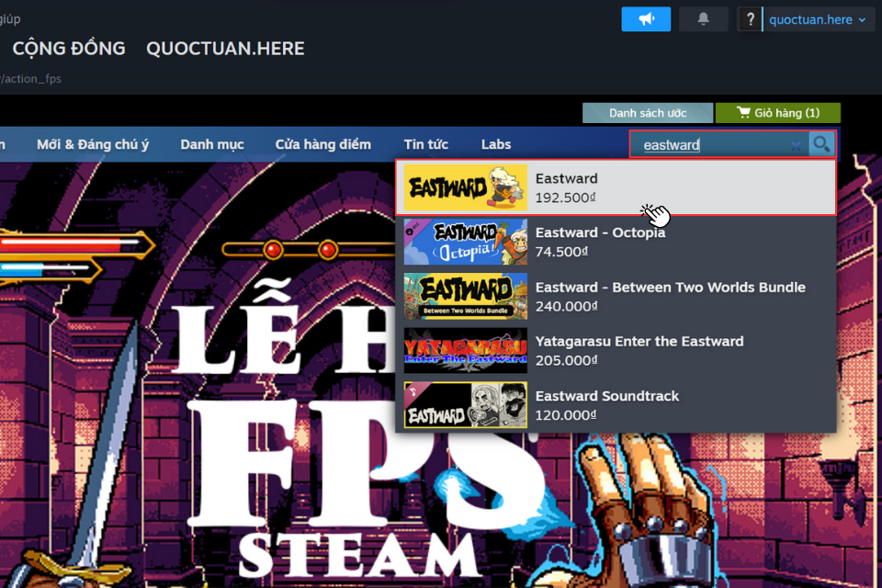Click the Eastward Soundtrack thumbnail image

point(466,405)
